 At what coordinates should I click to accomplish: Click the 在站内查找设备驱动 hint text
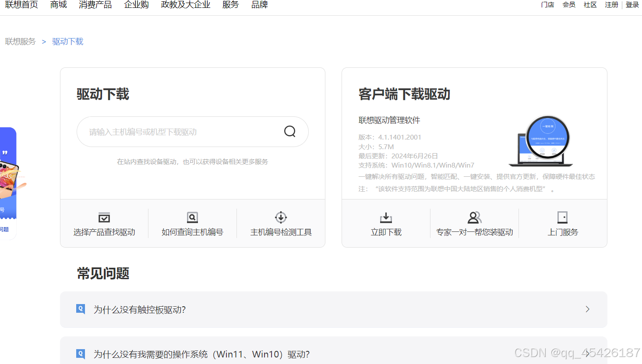[192, 162]
